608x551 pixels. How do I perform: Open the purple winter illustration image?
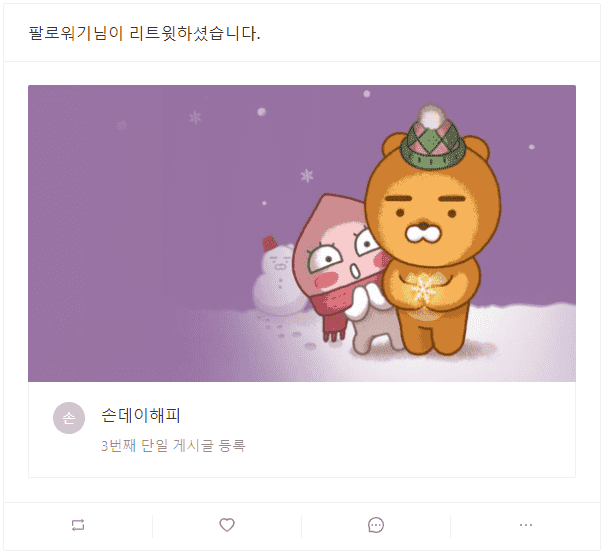pyautogui.click(x=302, y=233)
